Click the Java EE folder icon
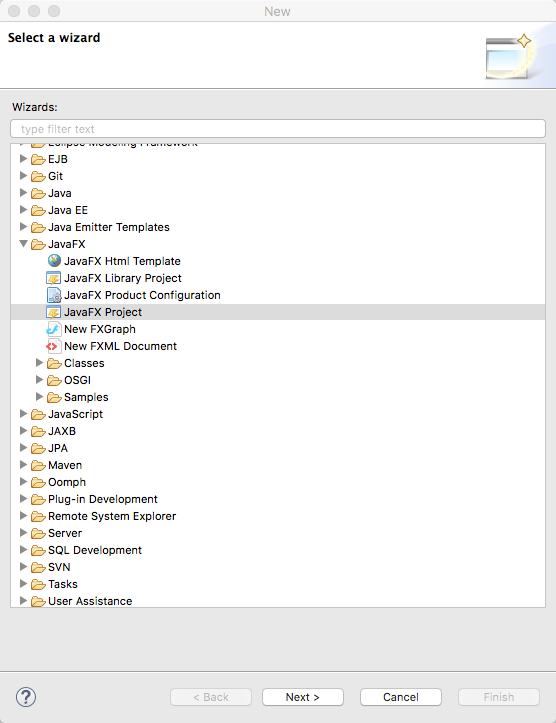The image size is (556, 723). [x=38, y=211]
